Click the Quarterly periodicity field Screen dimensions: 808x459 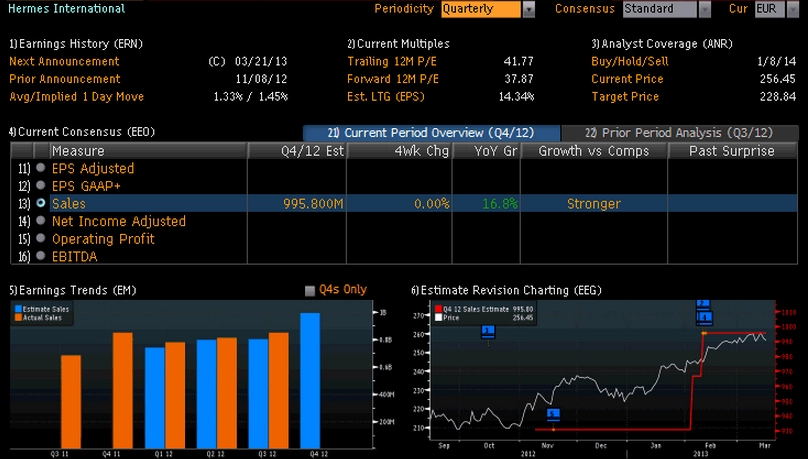(481, 9)
